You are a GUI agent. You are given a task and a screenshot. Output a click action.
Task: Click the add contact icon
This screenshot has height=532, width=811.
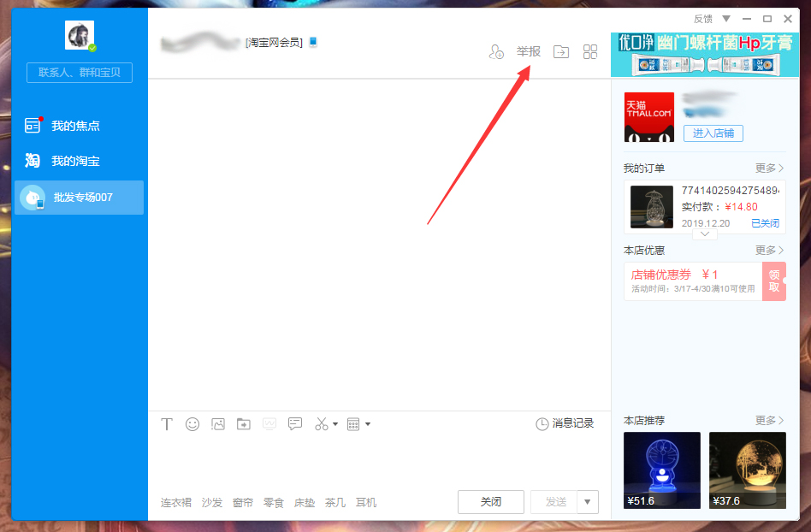pos(496,51)
